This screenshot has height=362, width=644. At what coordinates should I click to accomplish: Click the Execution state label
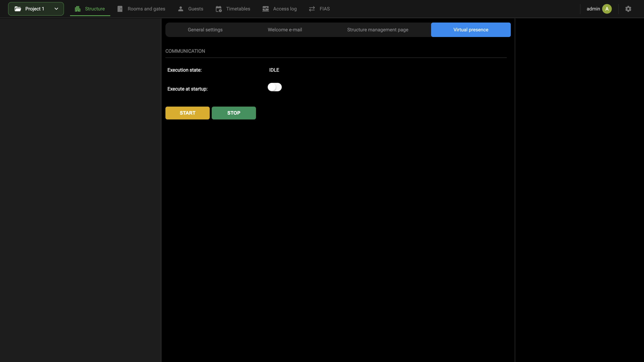click(185, 70)
